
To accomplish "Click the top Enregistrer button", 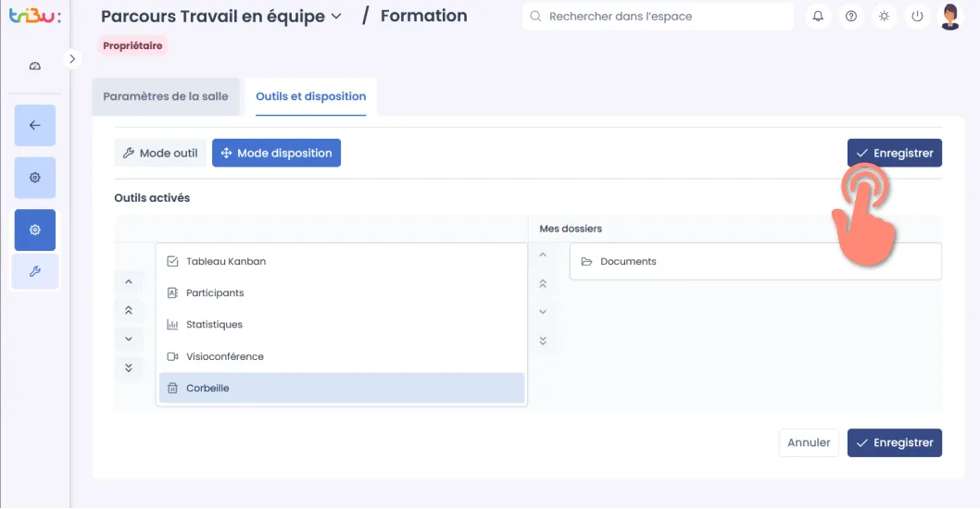I will (895, 153).
